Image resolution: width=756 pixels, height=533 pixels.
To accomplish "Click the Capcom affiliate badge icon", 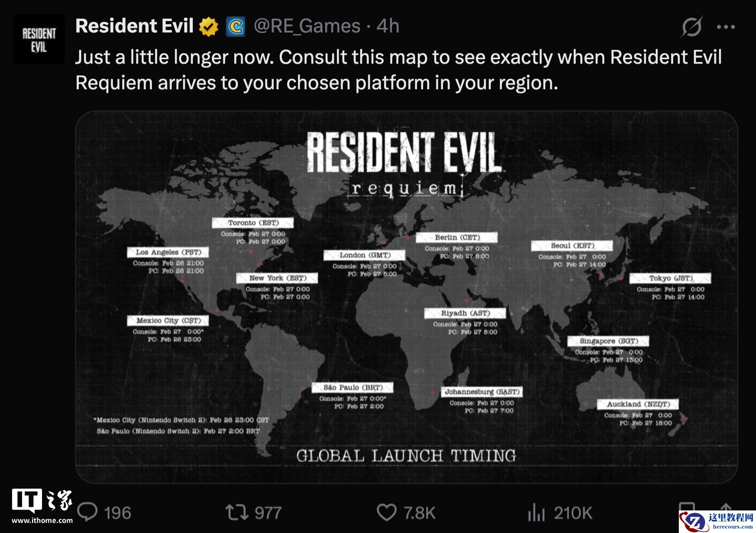I will coord(236,26).
